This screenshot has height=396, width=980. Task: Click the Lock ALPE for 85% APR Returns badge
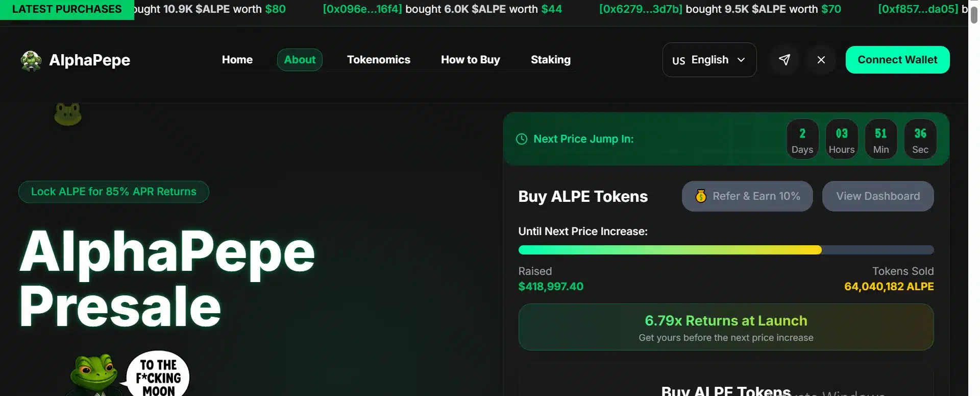[113, 192]
